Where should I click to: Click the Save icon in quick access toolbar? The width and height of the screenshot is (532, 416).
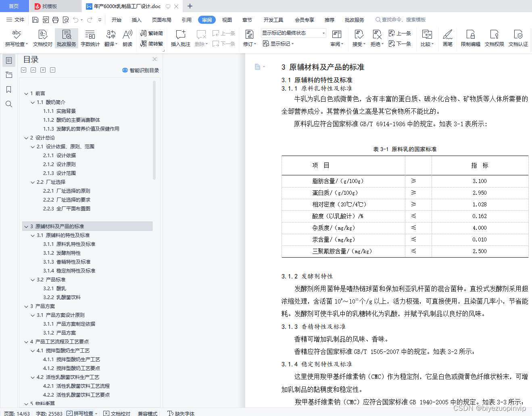35,20
